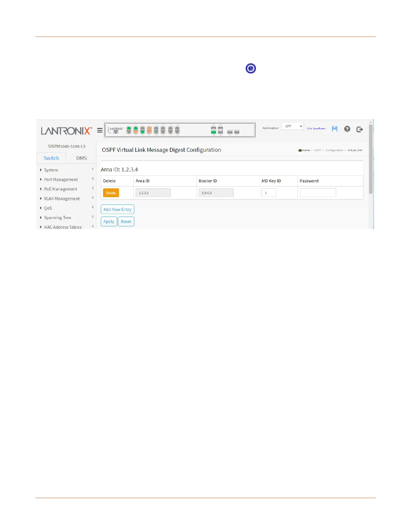
Task: Click the Apply button
Action: [109, 222]
